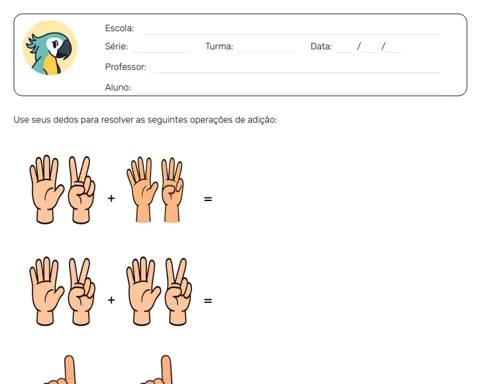Click the Escola name line
Screen dimensions: 480x384
pyautogui.click(x=292, y=33)
